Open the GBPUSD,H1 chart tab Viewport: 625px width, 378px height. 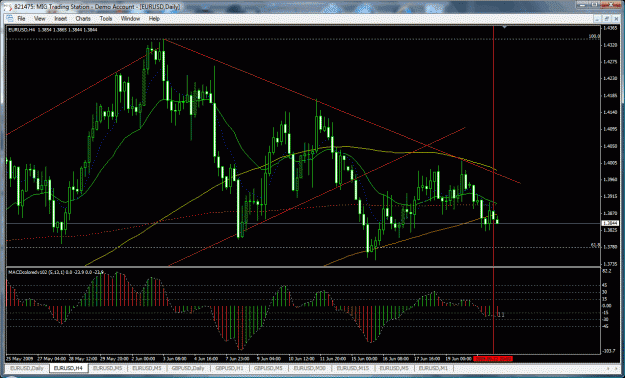230,368
